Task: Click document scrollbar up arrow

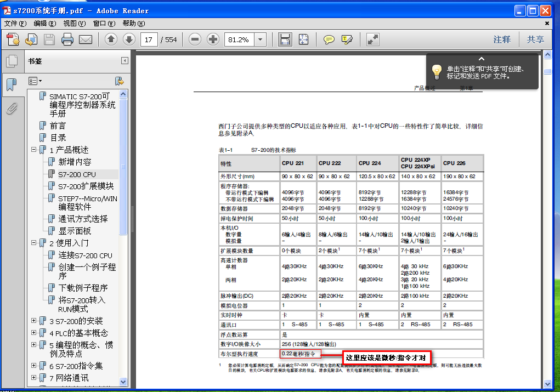Action: [547, 55]
